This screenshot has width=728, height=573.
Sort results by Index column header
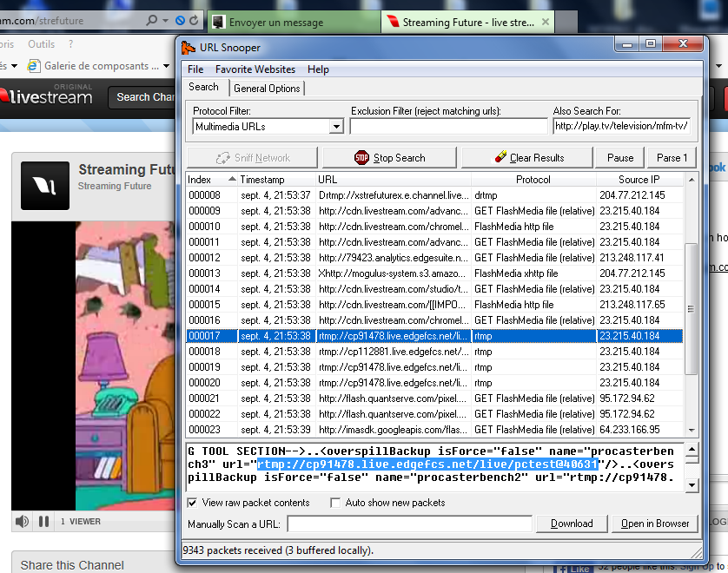[x=212, y=180]
